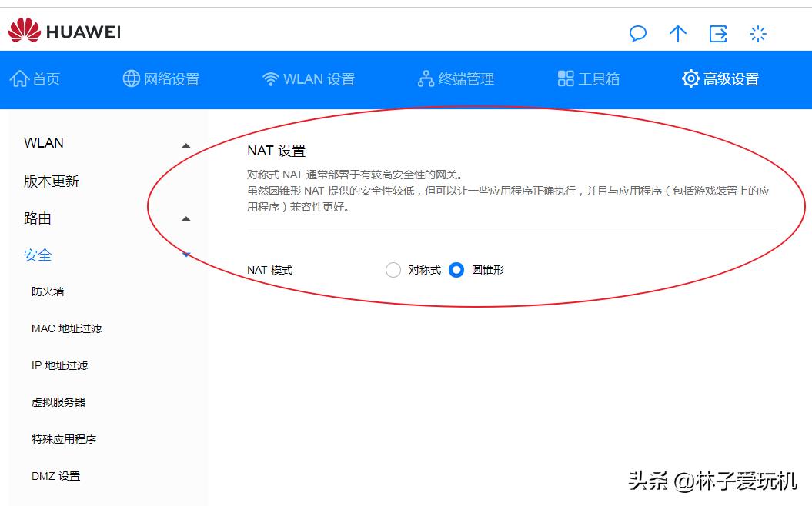The width and height of the screenshot is (812, 506).
Task: Click the toolbox grid icon beside 工具箱
Action: [565, 78]
